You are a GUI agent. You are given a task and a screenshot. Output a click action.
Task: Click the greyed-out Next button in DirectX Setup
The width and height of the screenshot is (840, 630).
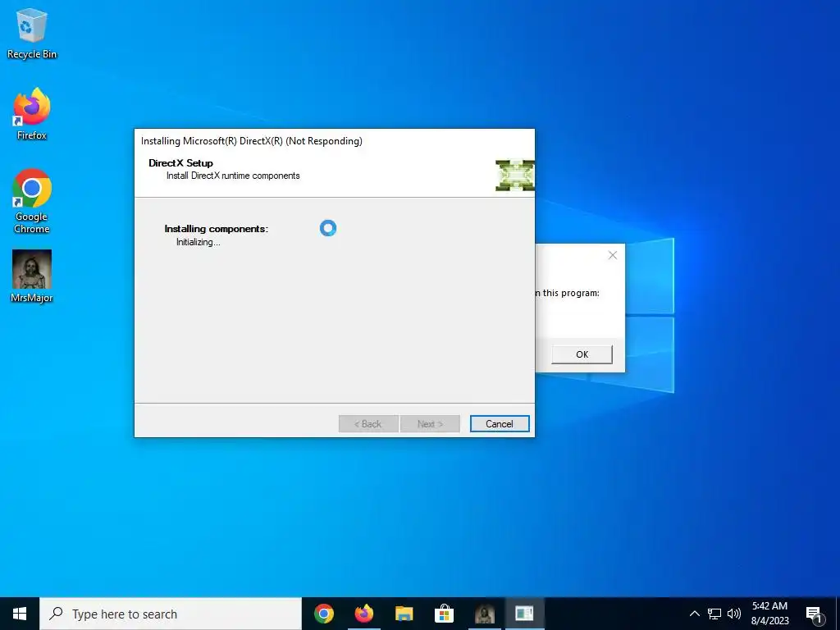tap(430, 424)
